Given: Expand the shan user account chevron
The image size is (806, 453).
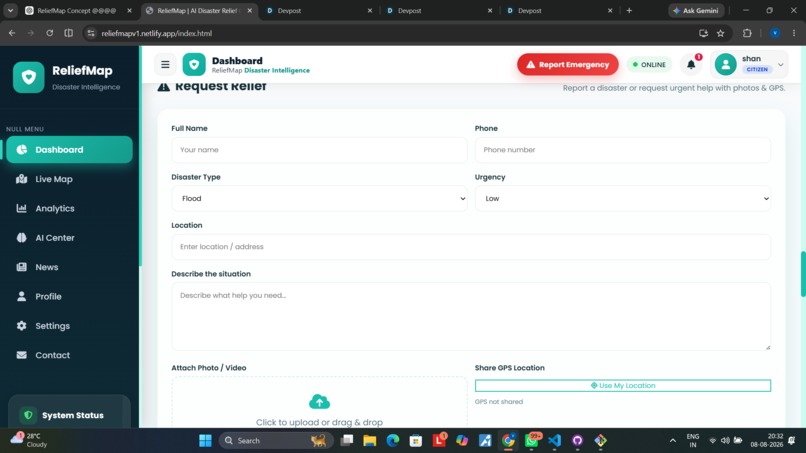Looking at the screenshot, I should (x=781, y=65).
